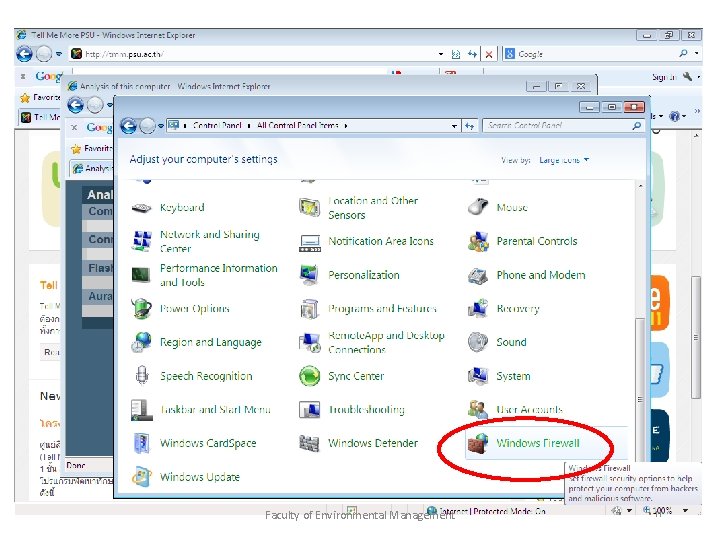This screenshot has width=720, height=540.
Task: Click search magnifier in Tell Me More IE window
Action: point(683,54)
